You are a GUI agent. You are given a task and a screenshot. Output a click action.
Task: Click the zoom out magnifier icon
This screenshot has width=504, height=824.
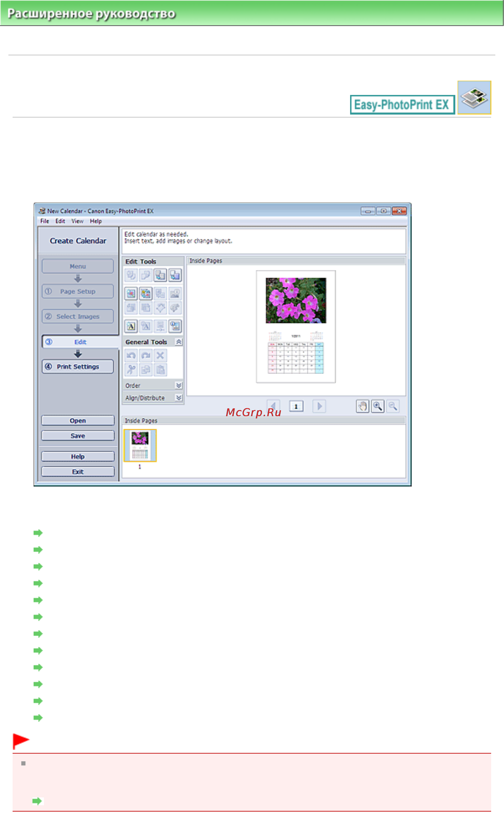click(x=393, y=406)
